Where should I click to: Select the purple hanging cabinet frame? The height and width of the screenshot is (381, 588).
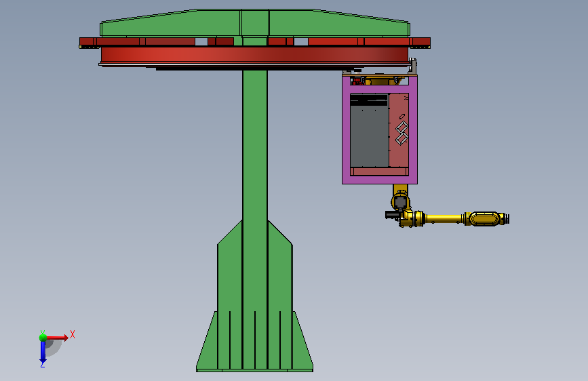[380, 129]
